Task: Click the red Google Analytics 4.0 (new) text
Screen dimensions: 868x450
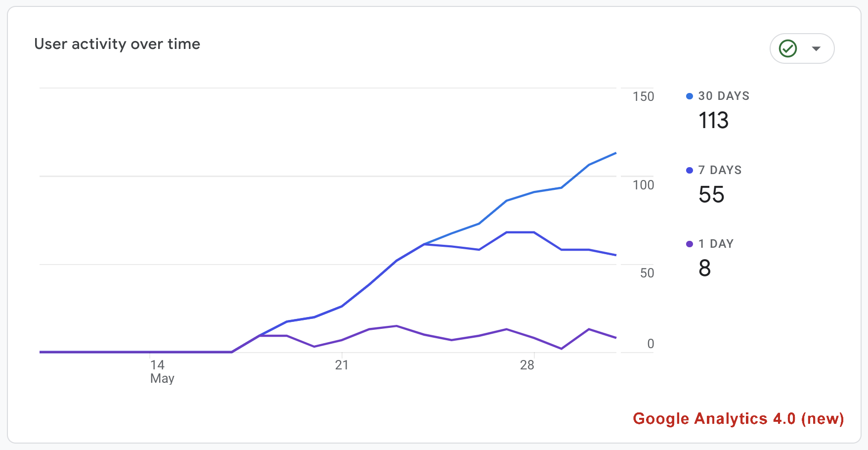Action: click(738, 419)
